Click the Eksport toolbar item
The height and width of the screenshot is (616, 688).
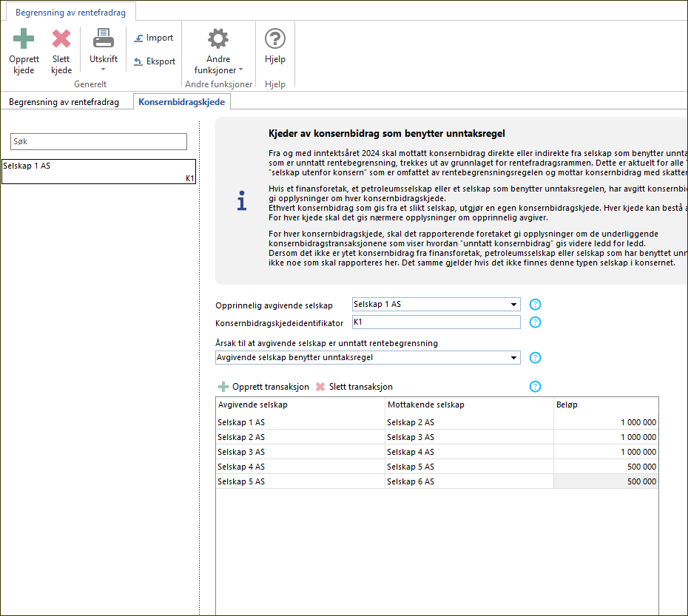(155, 61)
